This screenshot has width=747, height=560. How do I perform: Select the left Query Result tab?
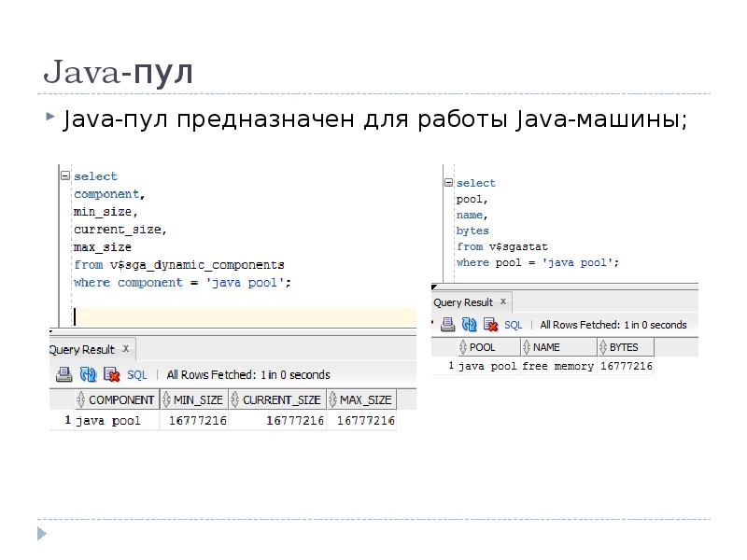(x=81, y=349)
